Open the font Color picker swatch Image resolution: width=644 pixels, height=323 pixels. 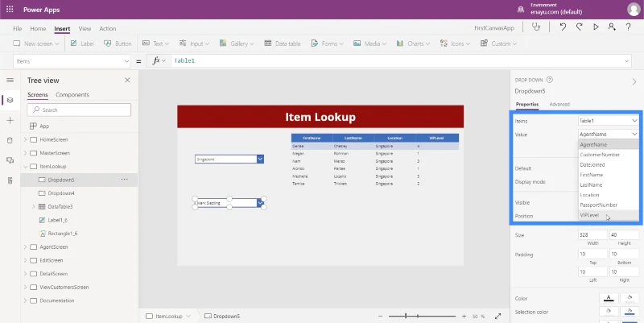point(609,298)
